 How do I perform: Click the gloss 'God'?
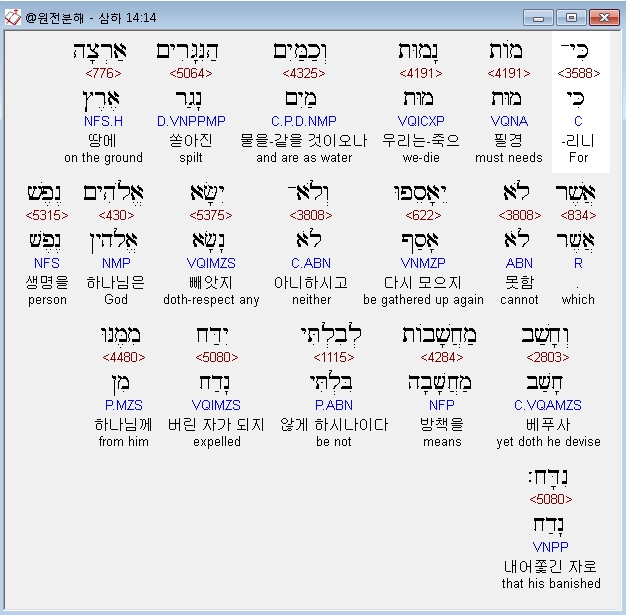click(116, 300)
